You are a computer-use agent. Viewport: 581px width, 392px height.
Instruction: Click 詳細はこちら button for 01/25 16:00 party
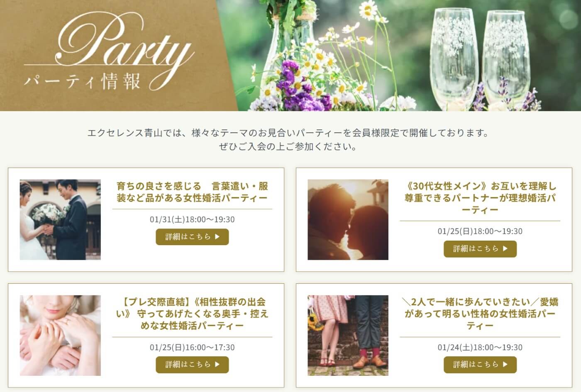192,365
